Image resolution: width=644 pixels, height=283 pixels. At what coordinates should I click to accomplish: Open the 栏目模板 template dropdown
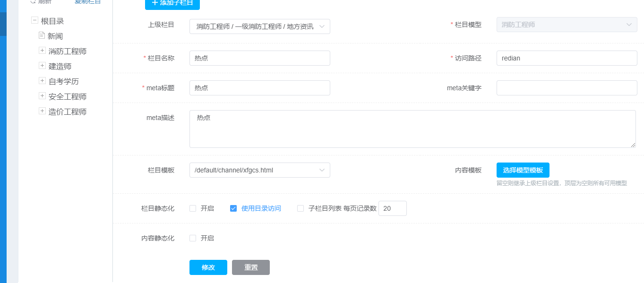260,170
